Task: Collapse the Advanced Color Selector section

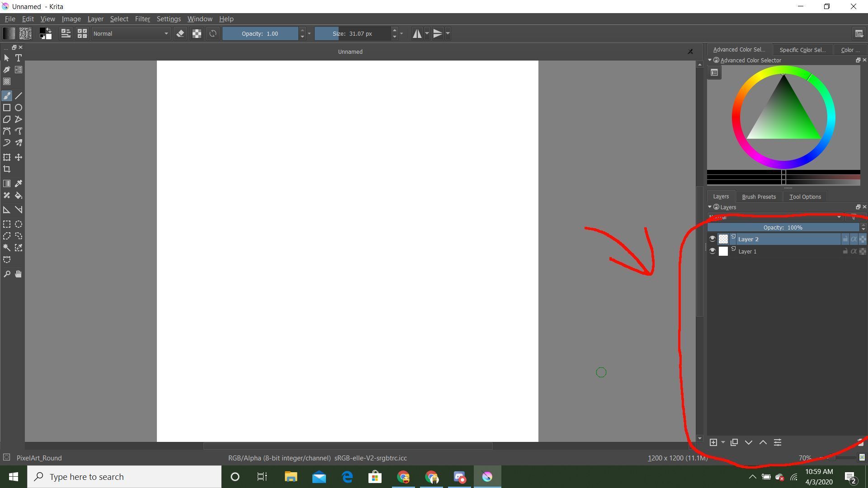Action: click(710, 60)
